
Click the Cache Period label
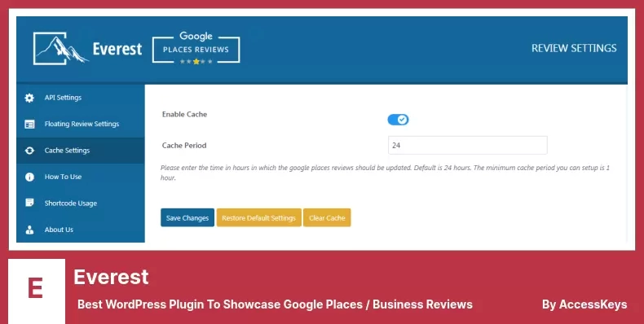(184, 145)
